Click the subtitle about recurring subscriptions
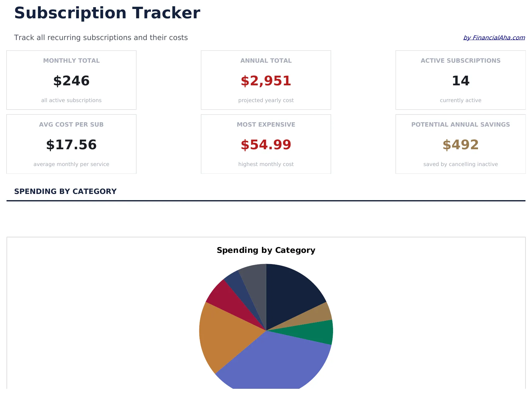Image resolution: width=532 pixels, height=395 pixels. [101, 37]
